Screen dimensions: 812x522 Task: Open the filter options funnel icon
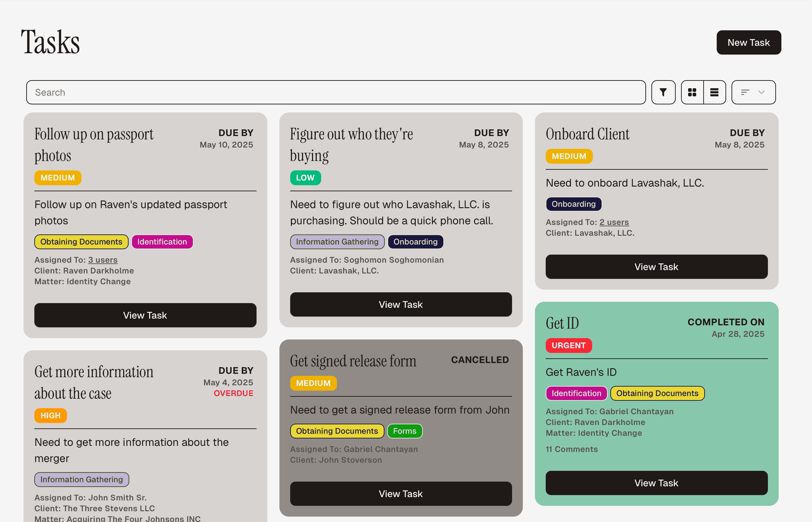pyautogui.click(x=663, y=92)
